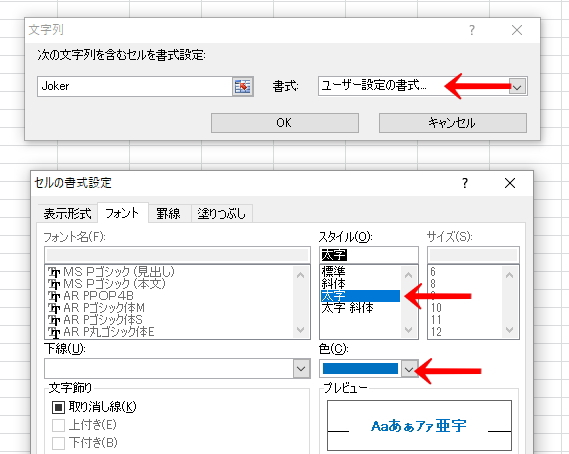The width and height of the screenshot is (569, 454).
Task: Click size list scroll-down arrow
Action: point(509,330)
